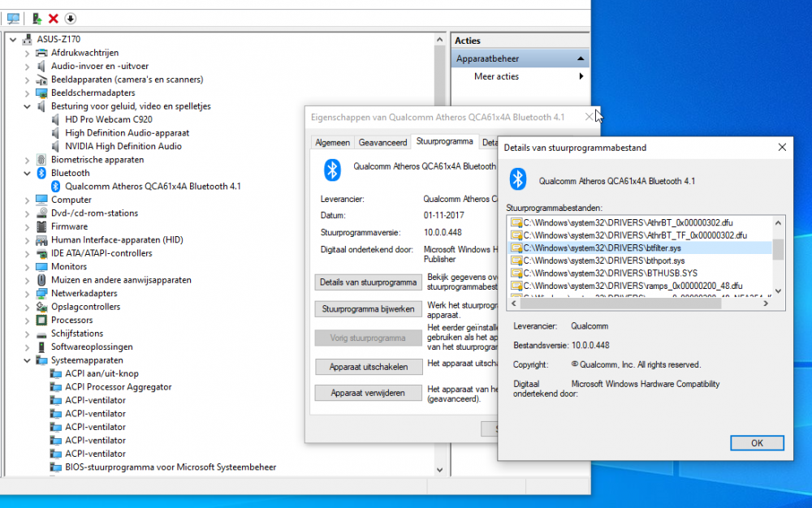Click the scan for hardware changes toolbar icon
The image size is (812, 508).
point(14,18)
